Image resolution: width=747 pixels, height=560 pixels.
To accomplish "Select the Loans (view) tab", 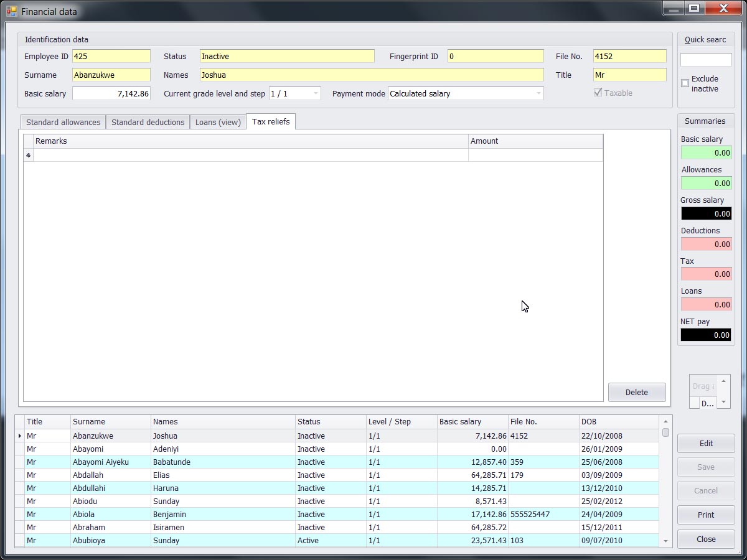I will (218, 122).
